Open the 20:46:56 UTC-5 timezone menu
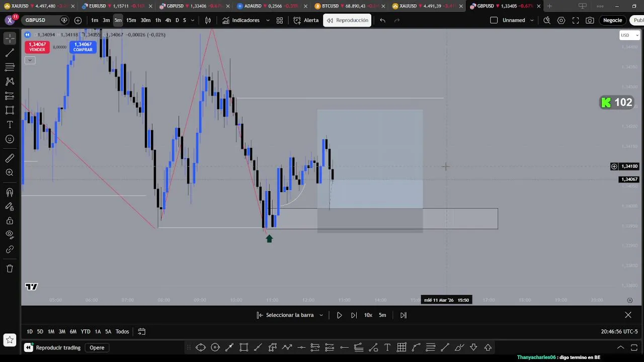This screenshot has height=362, width=644. (x=619, y=331)
